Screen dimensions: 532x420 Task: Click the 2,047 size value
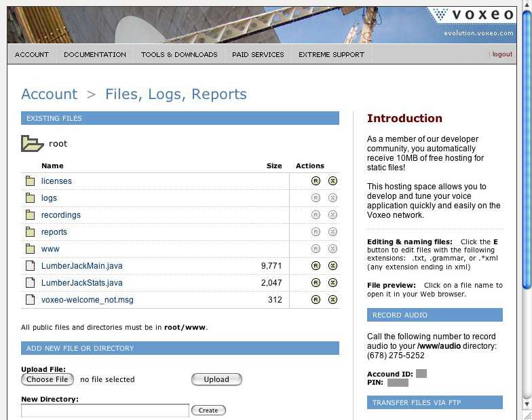[x=271, y=282]
